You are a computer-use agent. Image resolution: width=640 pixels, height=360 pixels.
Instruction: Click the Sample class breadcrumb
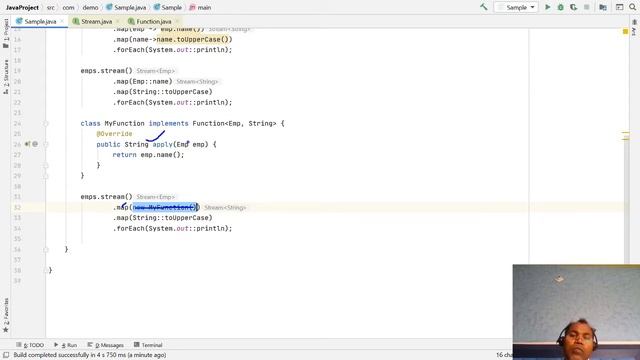(x=168, y=7)
